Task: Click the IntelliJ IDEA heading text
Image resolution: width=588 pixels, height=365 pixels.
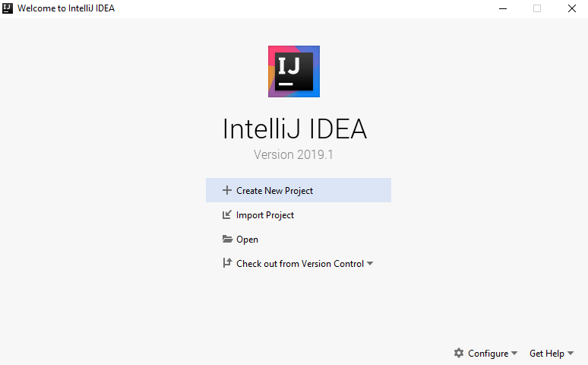Action: [x=294, y=129]
